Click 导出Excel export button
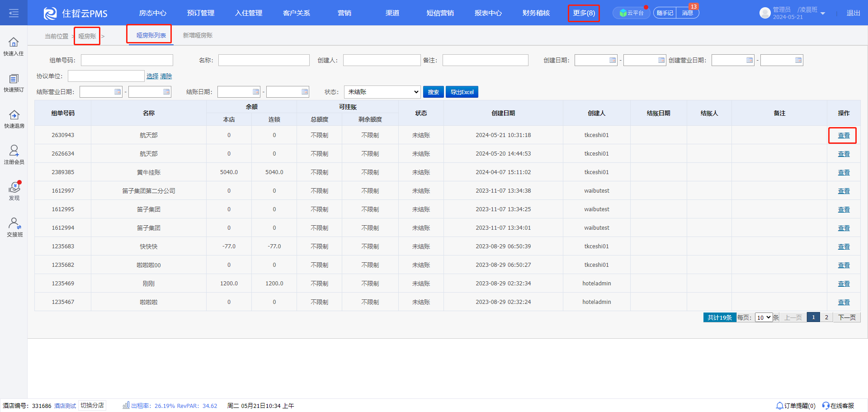 point(462,92)
